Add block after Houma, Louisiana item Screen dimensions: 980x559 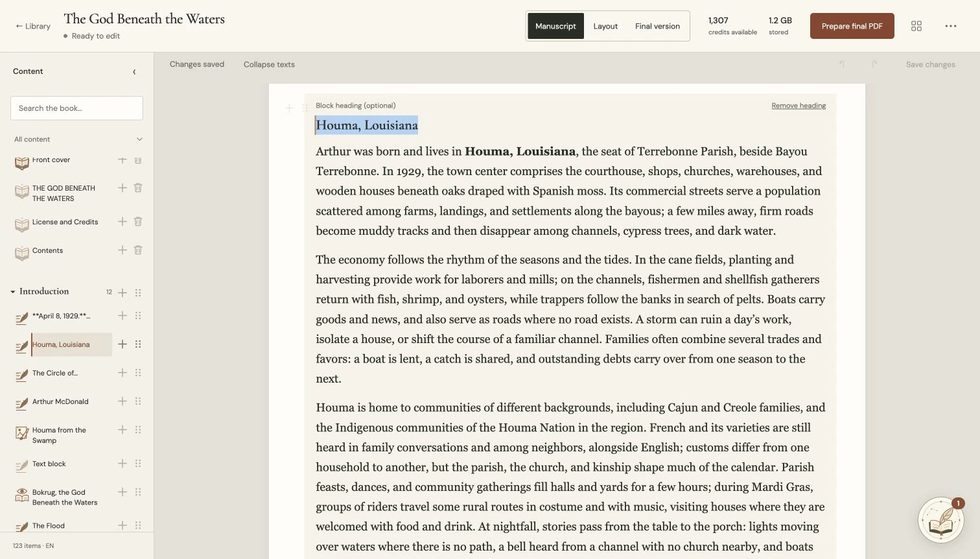coord(122,344)
